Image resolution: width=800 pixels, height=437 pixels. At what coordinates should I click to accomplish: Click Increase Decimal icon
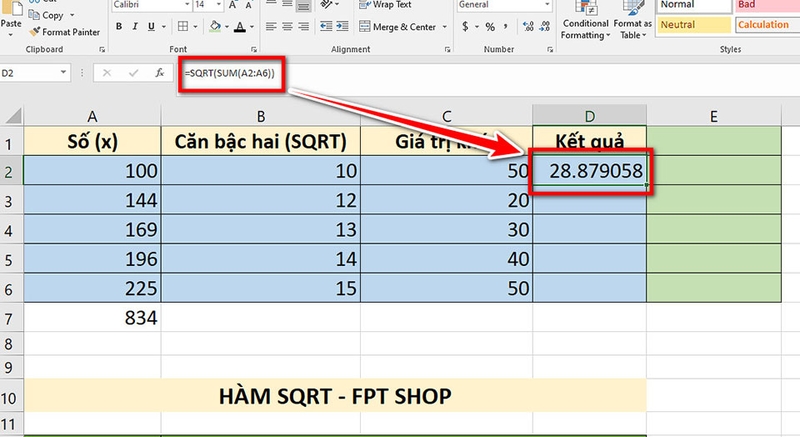528,27
